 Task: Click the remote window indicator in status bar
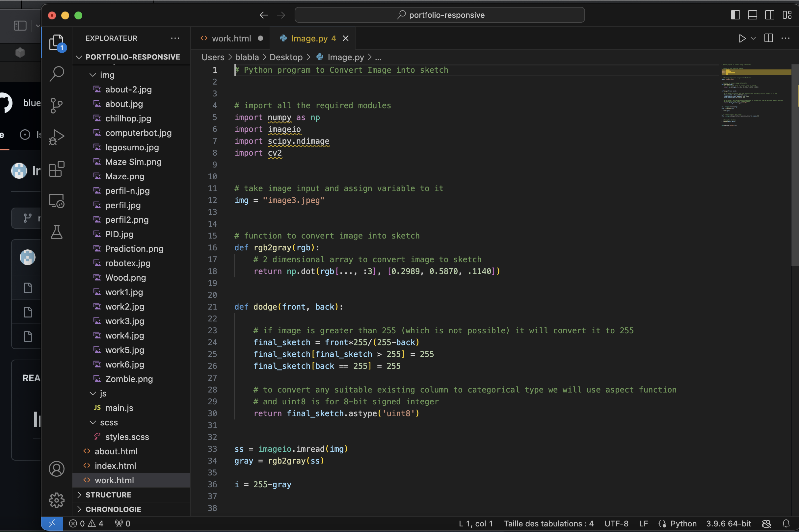coord(52,523)
